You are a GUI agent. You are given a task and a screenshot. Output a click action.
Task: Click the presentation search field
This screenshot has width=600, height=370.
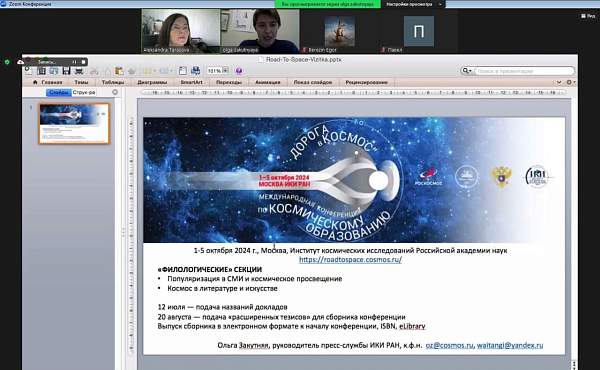click(523, 71)
